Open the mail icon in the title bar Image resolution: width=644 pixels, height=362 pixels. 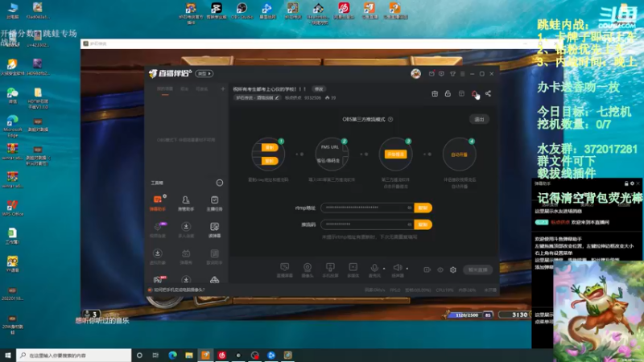(431, 74)
